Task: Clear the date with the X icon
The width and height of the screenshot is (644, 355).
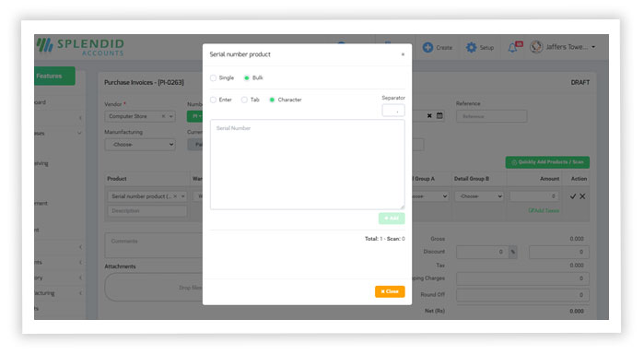Action: (x=429, y=116)
